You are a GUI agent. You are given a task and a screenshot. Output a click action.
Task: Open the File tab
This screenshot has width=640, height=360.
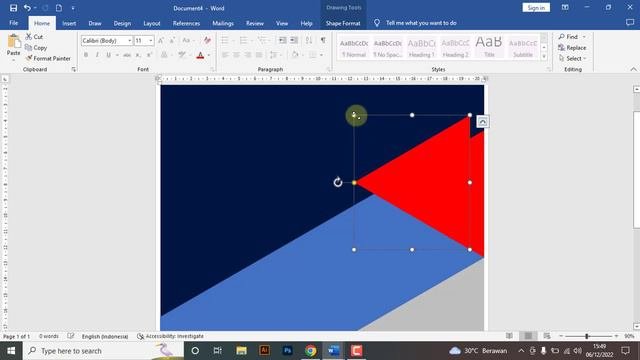[x=14, y=23]
